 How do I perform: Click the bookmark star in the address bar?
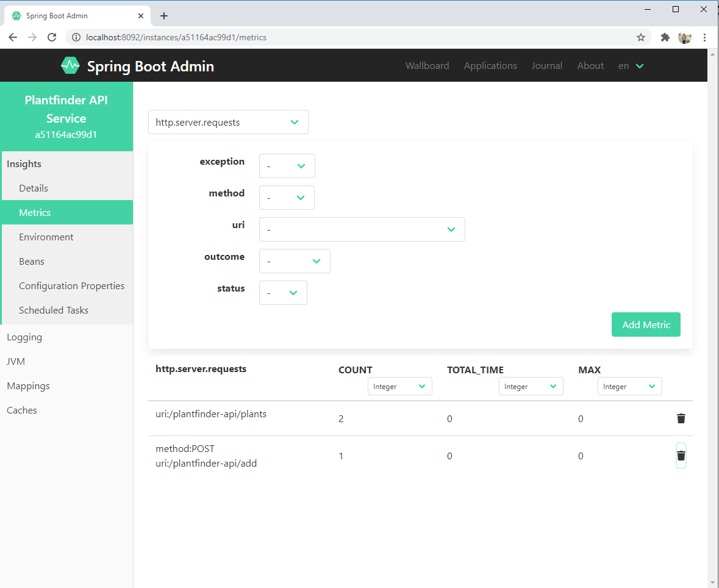[x=641, y=37]
